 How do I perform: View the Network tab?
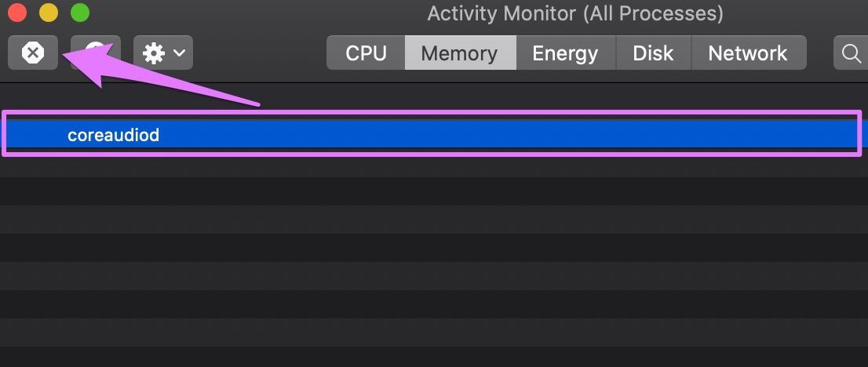click(x=749, y=53)
